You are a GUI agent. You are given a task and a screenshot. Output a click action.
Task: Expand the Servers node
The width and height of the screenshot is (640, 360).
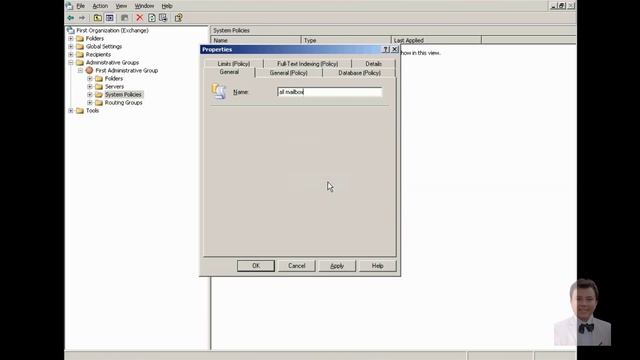click(90, 87)
